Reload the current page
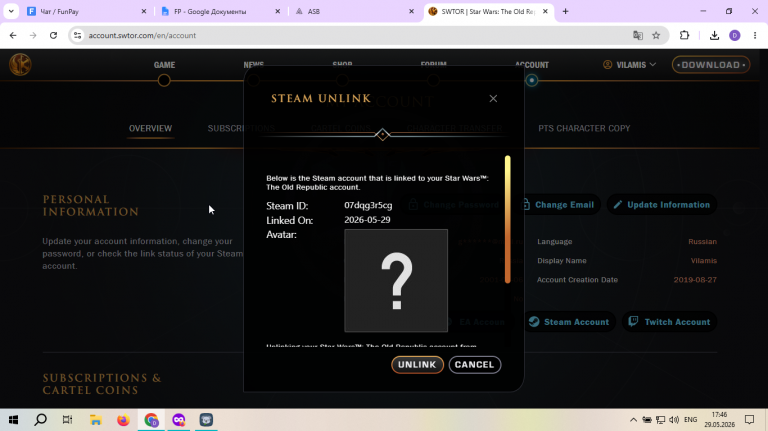The image size is (768, 431). pyautogui.click(x=53, y=35)
